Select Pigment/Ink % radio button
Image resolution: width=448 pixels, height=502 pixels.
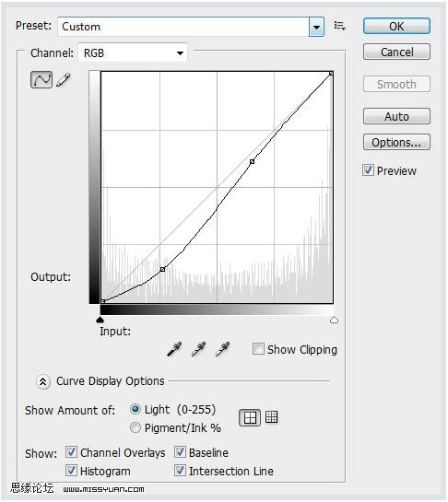136,427
